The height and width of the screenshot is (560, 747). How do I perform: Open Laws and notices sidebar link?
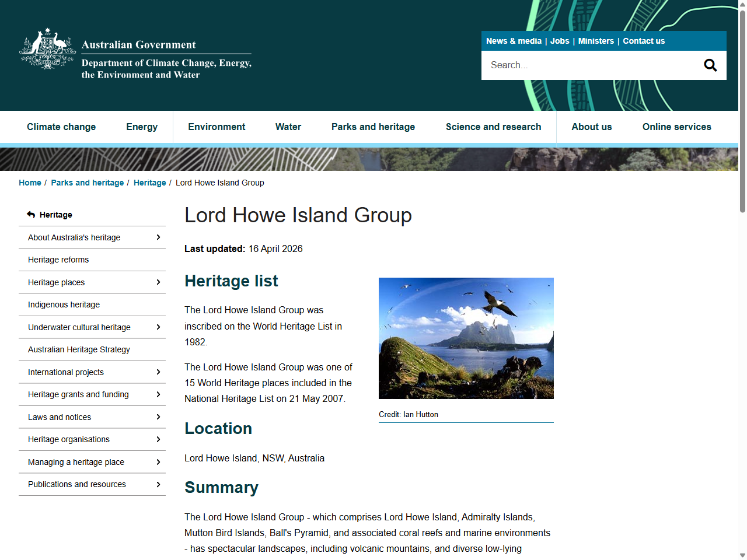60,417
